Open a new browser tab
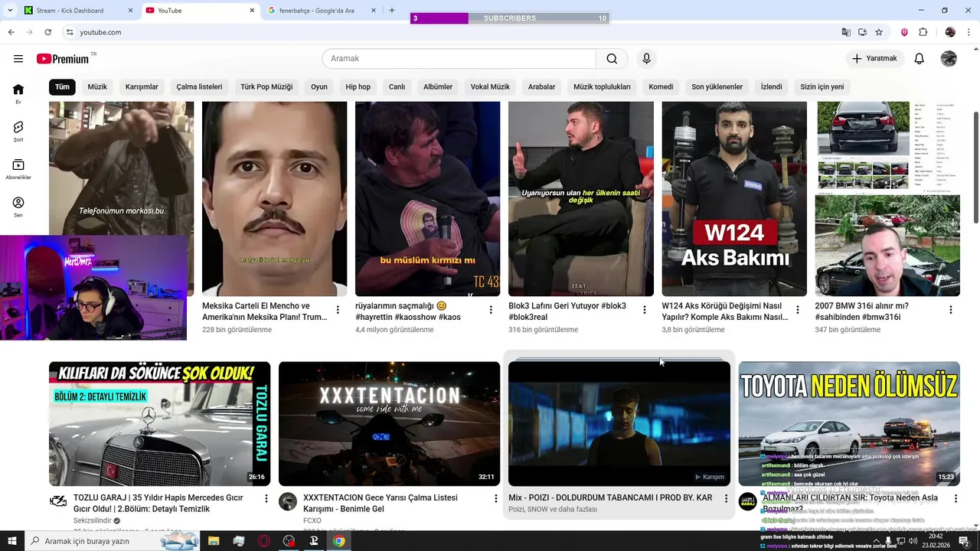Screen dimensions: 980x551 click(x=392, y=11)
